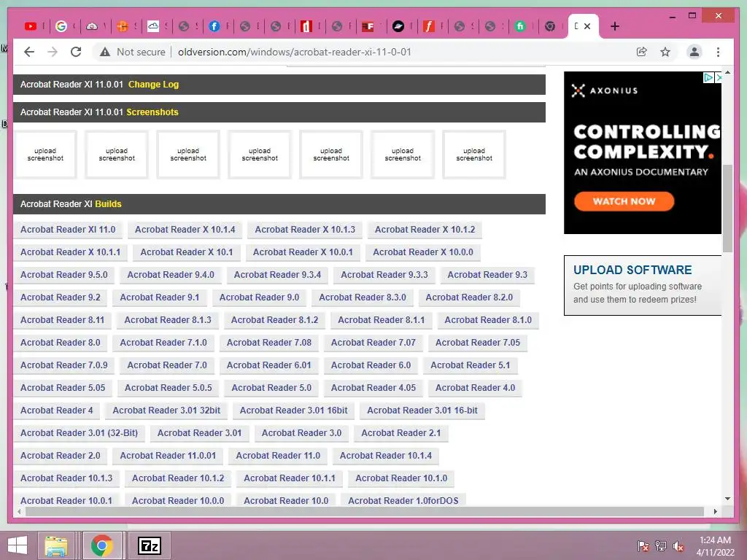The width and height of the screenshot is (747, 560).
Task: Click the horizontal scrollbar thumb
Action: (x=365, y=511)
